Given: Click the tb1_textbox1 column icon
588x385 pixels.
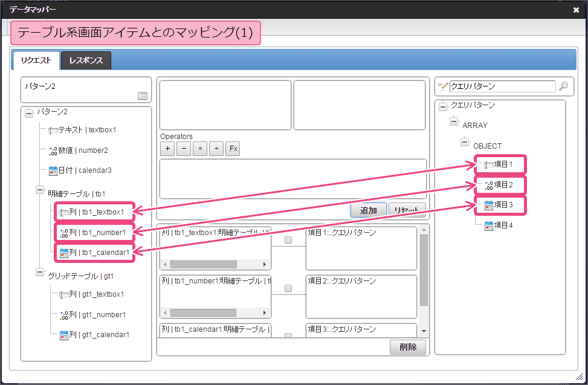Looking at the screenshot, I should point(63,213).
